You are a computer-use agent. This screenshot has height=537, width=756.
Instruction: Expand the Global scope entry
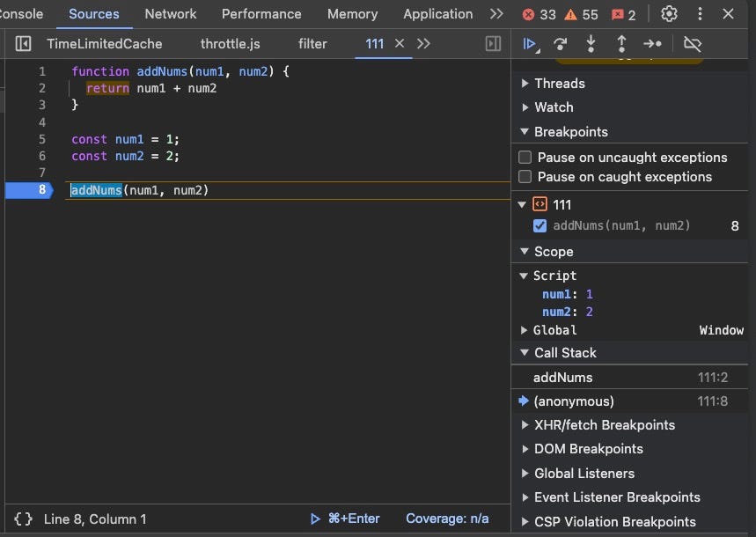tap(525, 330)
